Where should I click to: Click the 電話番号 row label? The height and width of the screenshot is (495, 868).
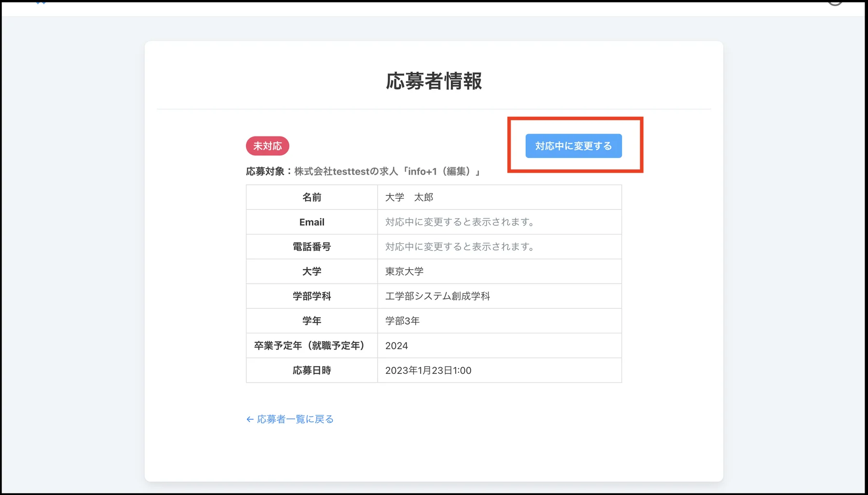(x=312, y=247)
